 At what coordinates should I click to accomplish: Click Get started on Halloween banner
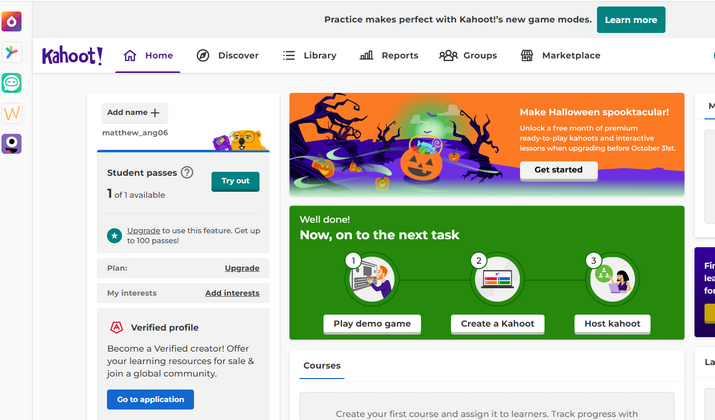point(559,170)
